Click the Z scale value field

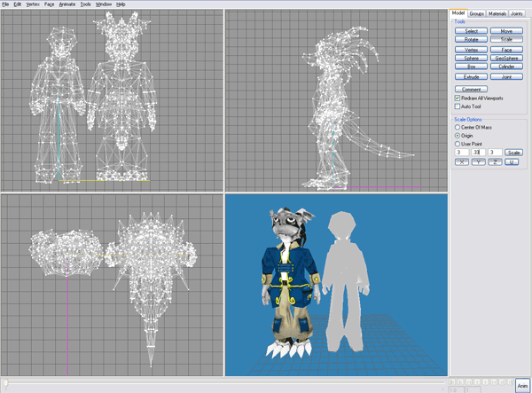click(x=495, y=153)
